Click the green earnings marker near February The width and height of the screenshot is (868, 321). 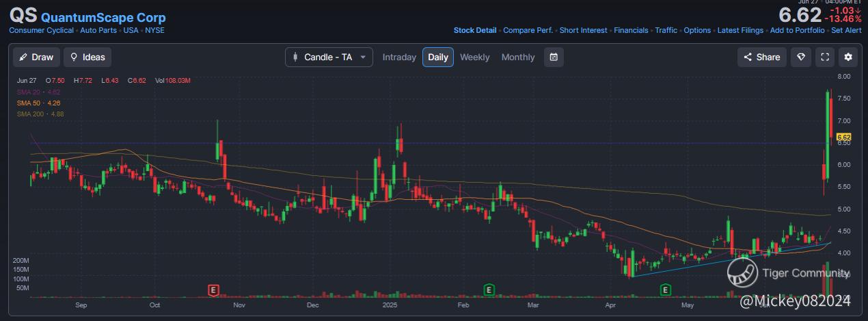(489, 290)
